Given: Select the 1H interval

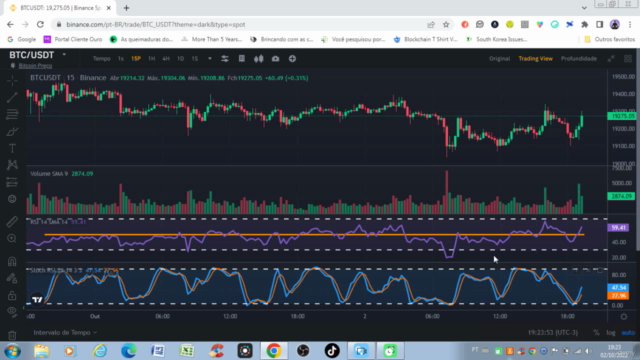Looking at the screenshot, I should point(151,59).
